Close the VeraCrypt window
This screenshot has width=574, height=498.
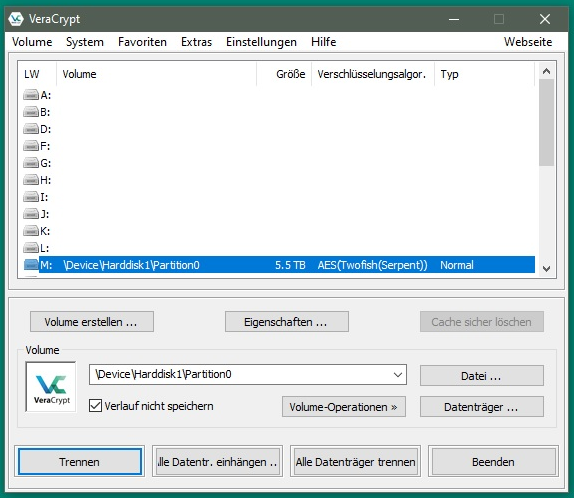click(x=545, y=19)
